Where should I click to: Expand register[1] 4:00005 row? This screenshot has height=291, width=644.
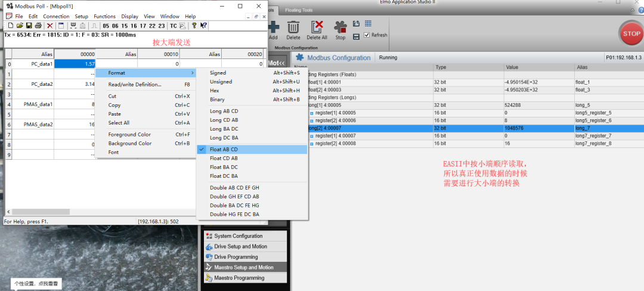pos(311,113)
